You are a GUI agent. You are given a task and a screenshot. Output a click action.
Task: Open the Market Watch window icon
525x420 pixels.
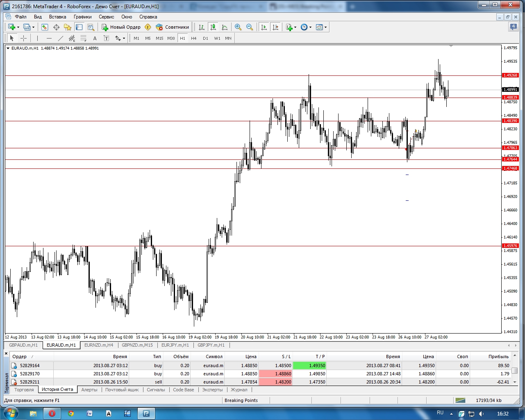[x=45, y=27]
